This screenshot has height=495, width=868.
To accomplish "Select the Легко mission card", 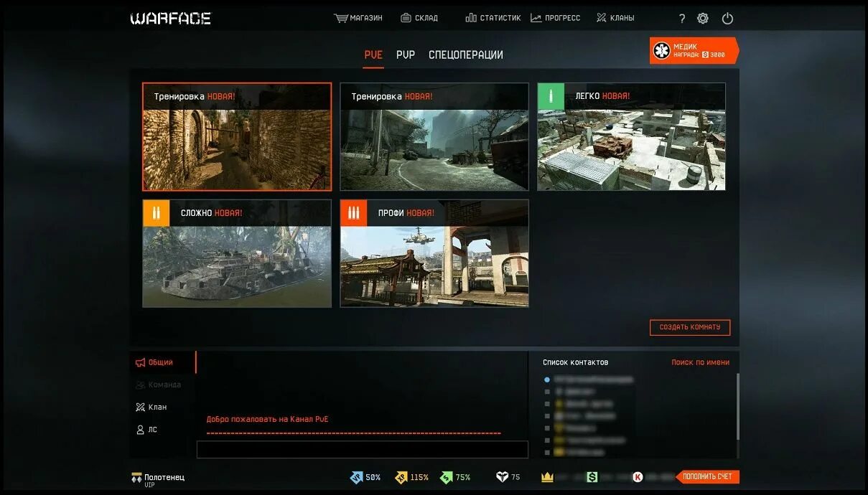I will (x=632, y=136).
